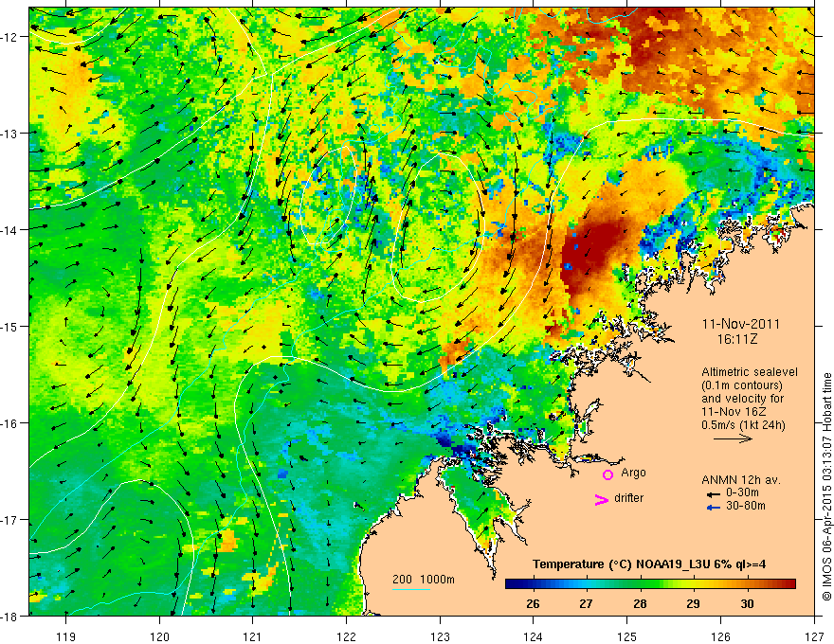The height and width of the screenshot is (644, 834).
Task: Click longitude axis label 120
Action: (x=159, y=636)
